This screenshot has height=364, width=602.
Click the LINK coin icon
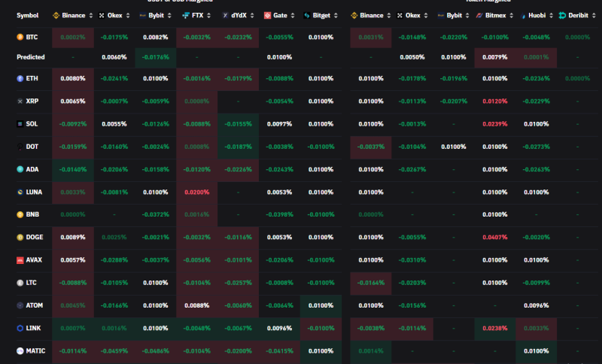20,329
